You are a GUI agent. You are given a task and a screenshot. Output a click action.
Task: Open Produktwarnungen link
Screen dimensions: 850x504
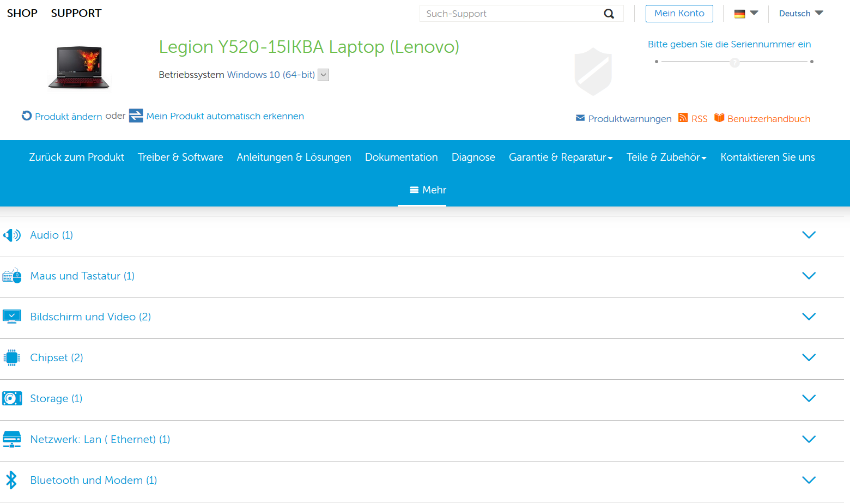(x=630, y=119)
